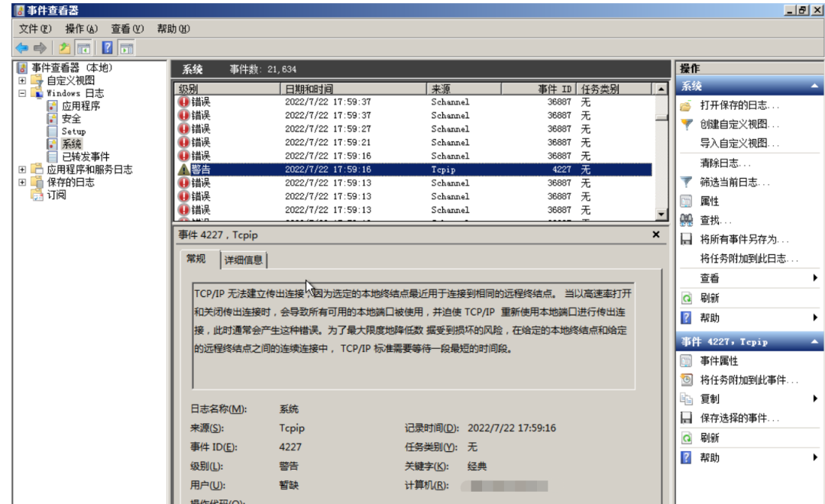
Task: Select the root 事件查看器 (本地) node
Action: 72,68
